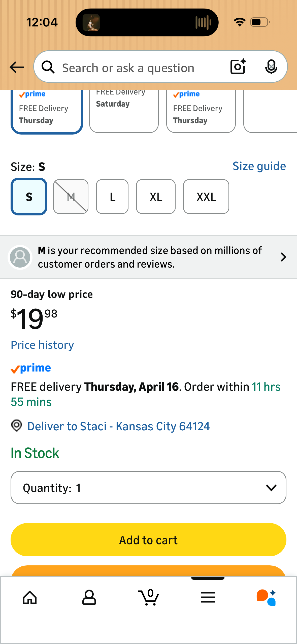The width and height of the screenshot is (297, 644).
Task: Go to Home tab icon
Action: (x=30, y=597)
